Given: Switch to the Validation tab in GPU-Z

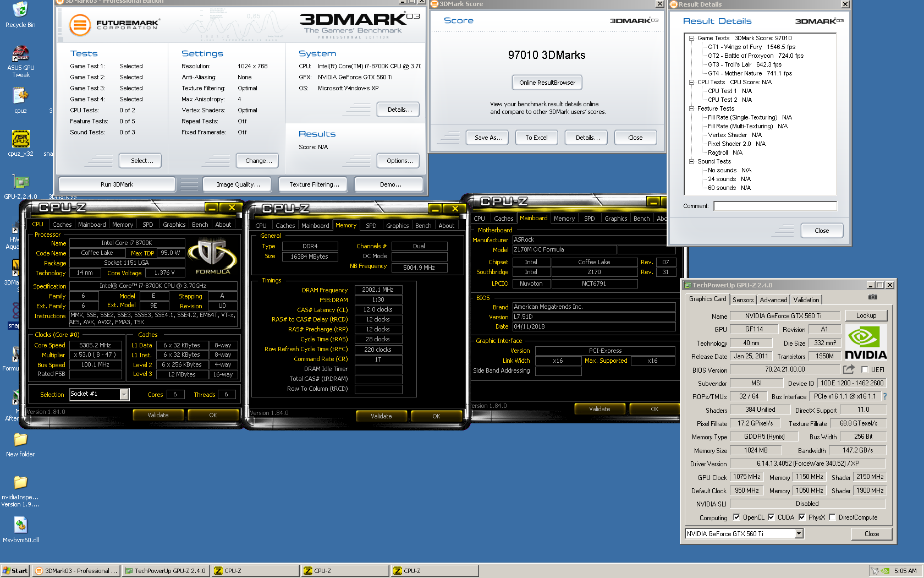Looking at the screenshot, I should click(x=806, y=300).
